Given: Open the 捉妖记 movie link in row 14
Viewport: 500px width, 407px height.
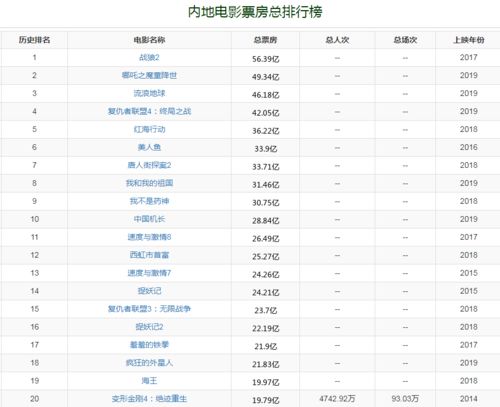Looking at the screenshot, I should pyautogui.click(x=149, y=291).
